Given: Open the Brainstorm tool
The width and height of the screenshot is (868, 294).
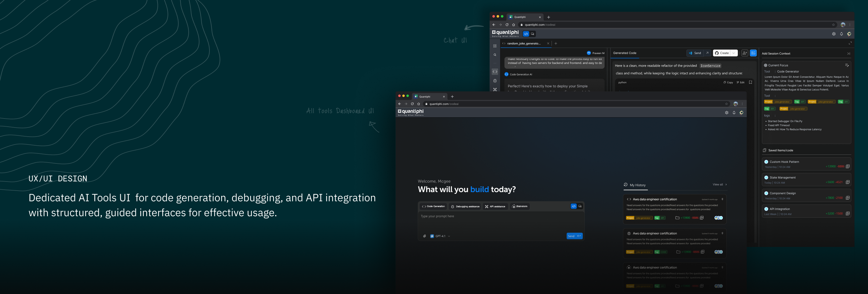Looking at the screenshot, I should 520,206.
